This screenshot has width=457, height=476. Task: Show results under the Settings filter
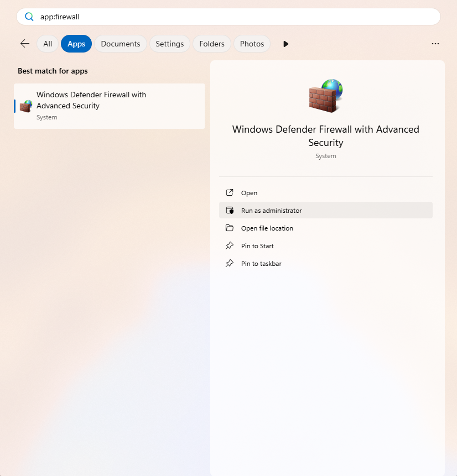[170, 44]
